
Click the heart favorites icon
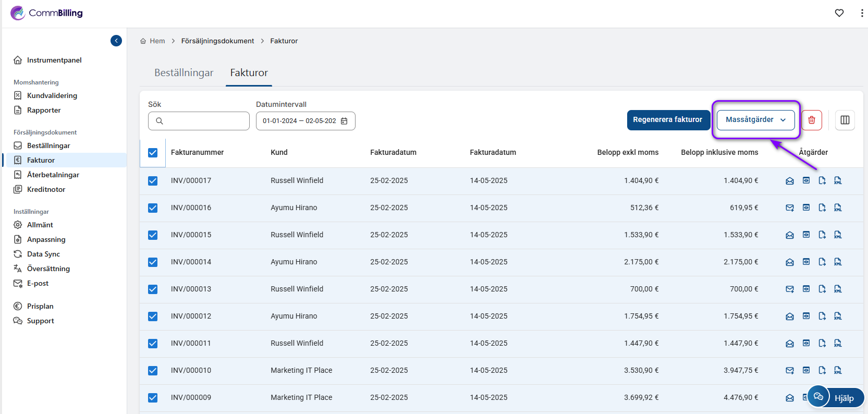(x=839, y=13)
